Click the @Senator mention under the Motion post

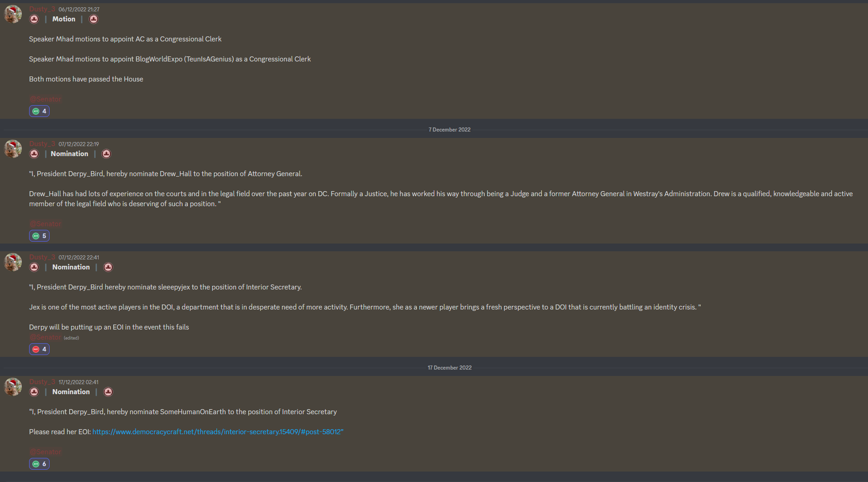coord(45,99)
